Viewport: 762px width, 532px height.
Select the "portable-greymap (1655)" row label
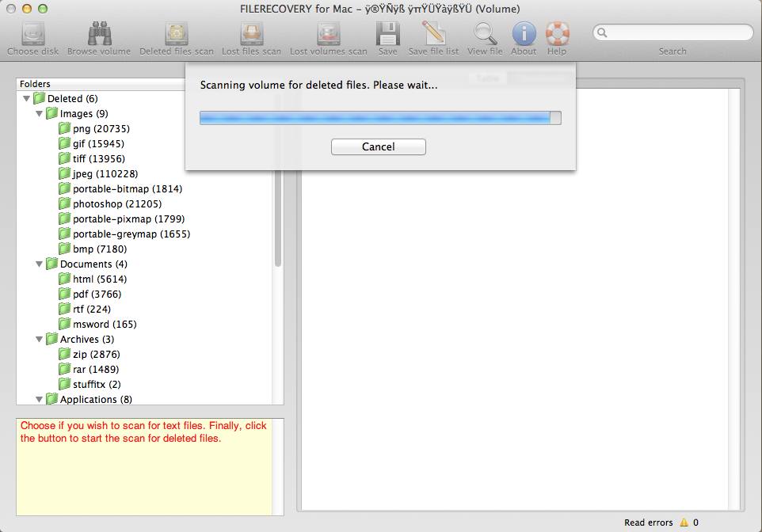click(131, 234)
